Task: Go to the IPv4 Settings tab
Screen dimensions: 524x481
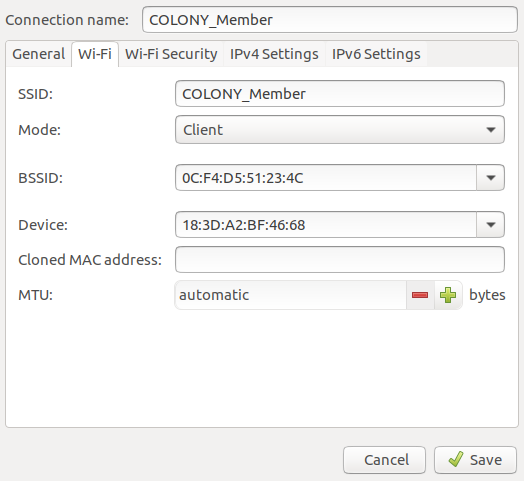Action: pos(274,54)
